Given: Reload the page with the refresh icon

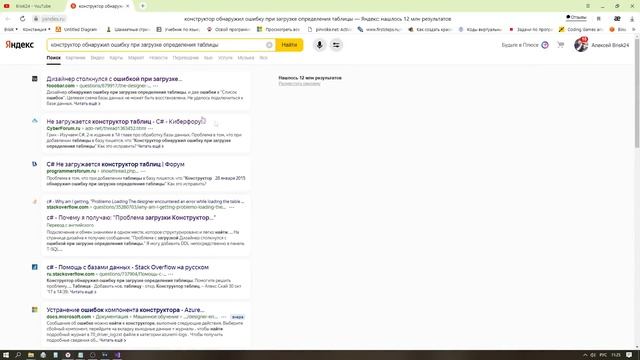Looking at the screenshot, I should [22, 19].
